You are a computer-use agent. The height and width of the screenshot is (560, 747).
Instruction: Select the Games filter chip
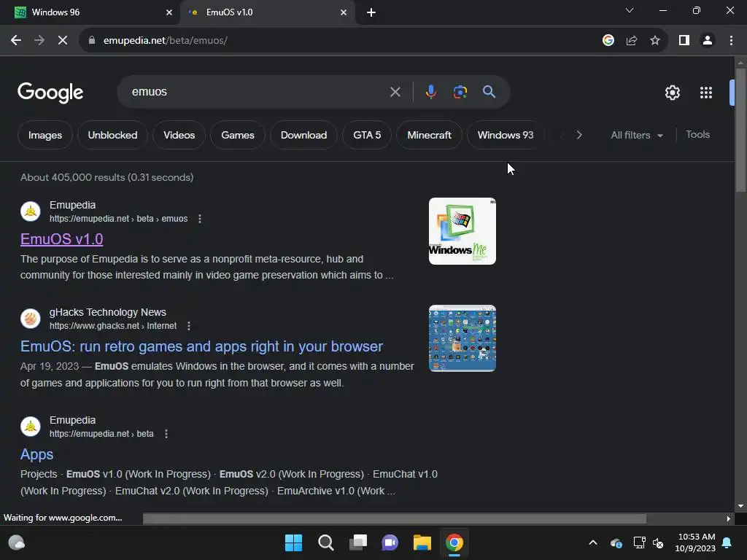pos(238,135)
